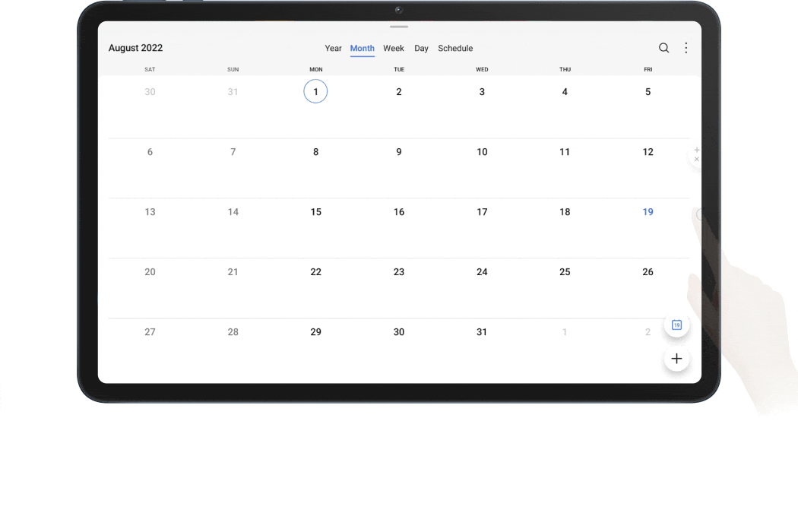Select date 9 in the calendar

(399, 152)
